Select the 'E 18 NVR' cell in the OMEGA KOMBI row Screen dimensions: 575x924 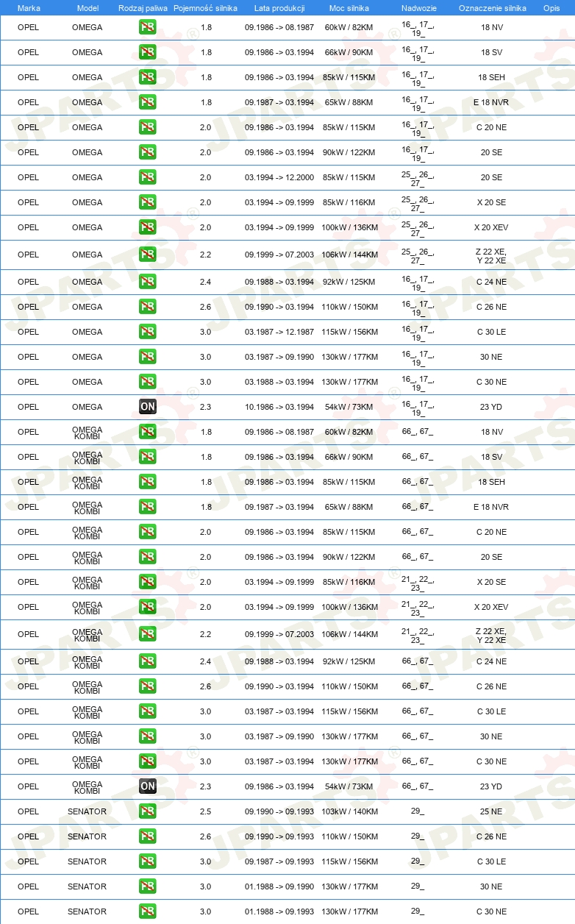[491, 507]
